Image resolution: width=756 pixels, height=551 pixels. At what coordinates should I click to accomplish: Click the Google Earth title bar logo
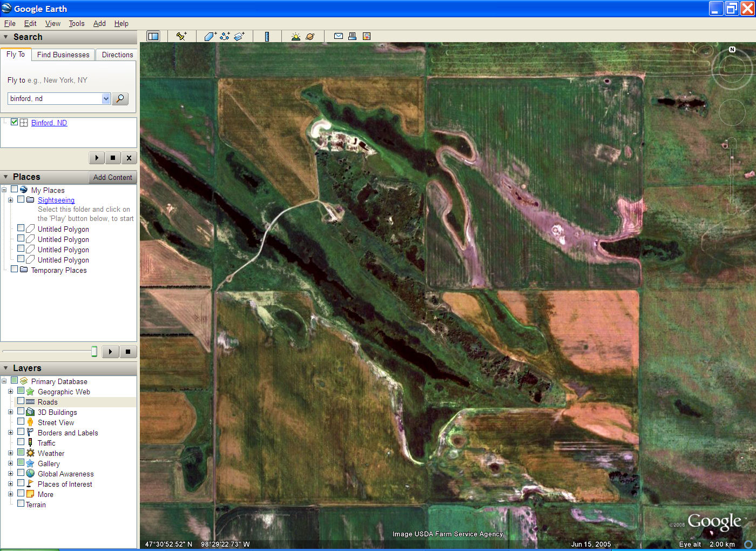coord(6,9)
